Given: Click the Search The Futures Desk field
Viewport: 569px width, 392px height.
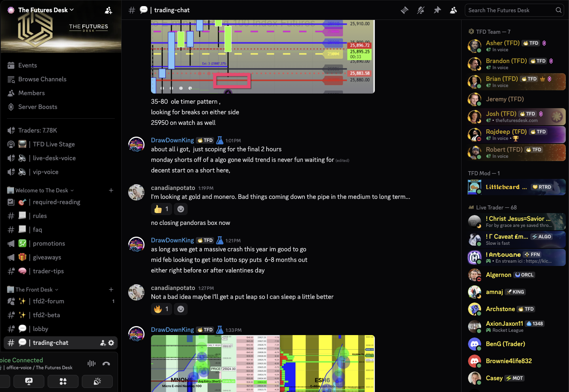Looking at the screenshot, I should click(x=511, y=10).
